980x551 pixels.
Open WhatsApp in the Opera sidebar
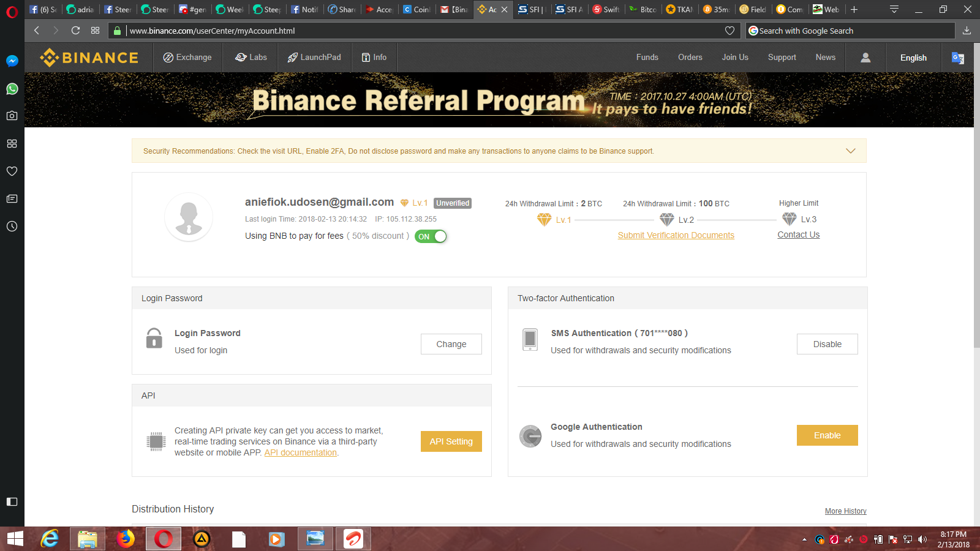tap(12, 89)
